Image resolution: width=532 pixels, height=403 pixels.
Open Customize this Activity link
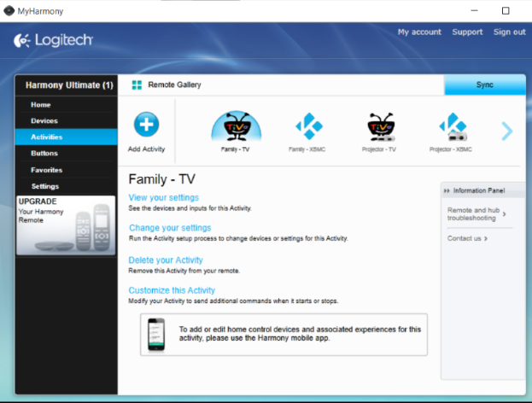pos(172,290)
